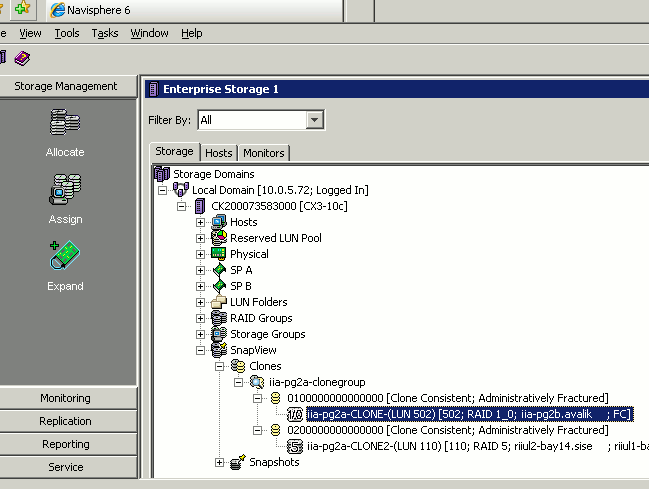Select the Storage Domains icon

click(162, 174)
